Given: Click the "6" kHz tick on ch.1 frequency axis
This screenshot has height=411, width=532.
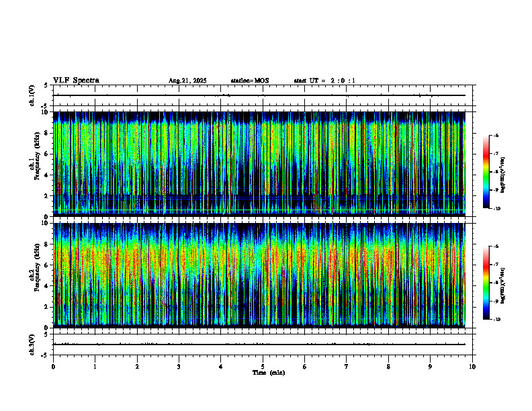Looking at the screenshot, I should (x=46, y=154).
